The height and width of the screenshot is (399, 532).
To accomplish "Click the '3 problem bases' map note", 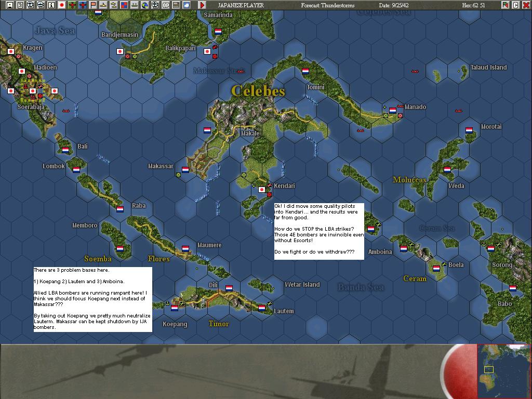I will (92, 299).
